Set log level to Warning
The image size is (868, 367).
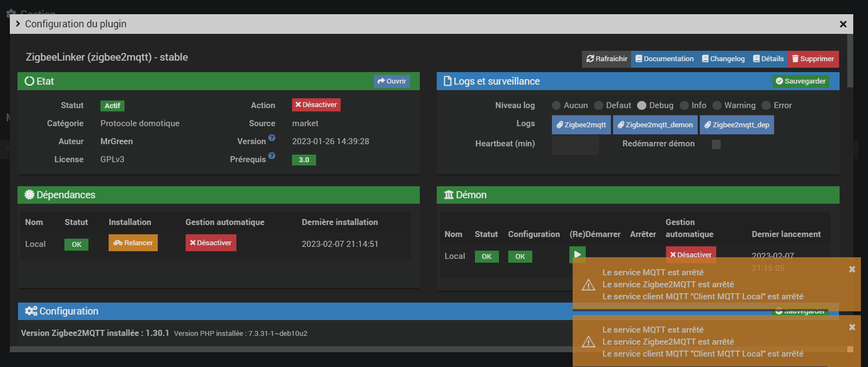717,105
